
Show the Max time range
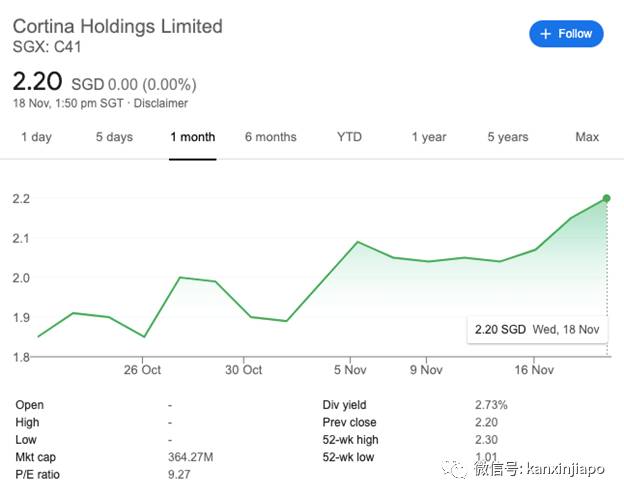click(x=587, y=137)
